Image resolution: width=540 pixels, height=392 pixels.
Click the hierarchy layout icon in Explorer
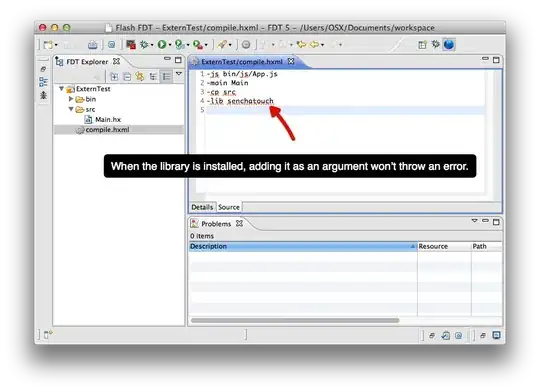[153, 76]
